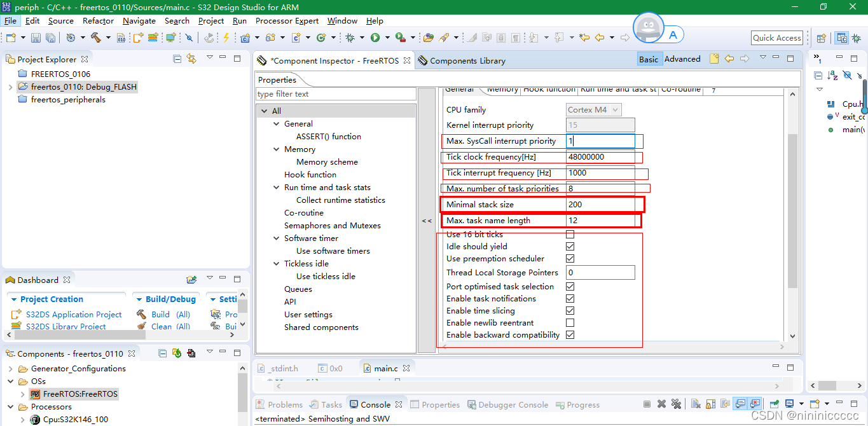This screenshot has height=426, width=868.
Task: Click the Clear Console X icon
Action: [695, 404]
